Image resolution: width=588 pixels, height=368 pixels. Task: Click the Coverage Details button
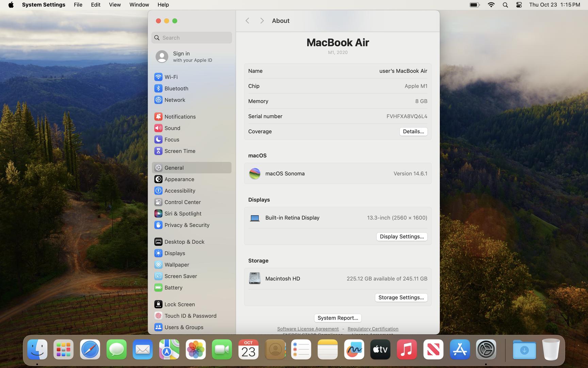[413, 132]
